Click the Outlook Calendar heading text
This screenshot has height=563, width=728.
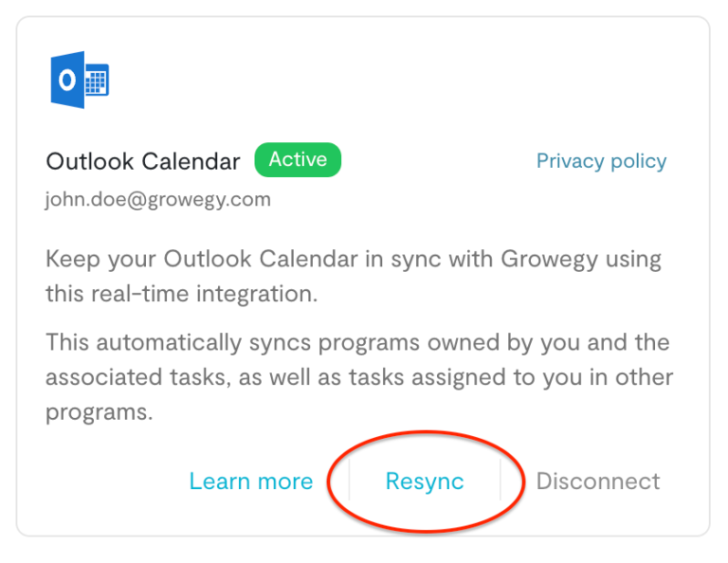143,162
